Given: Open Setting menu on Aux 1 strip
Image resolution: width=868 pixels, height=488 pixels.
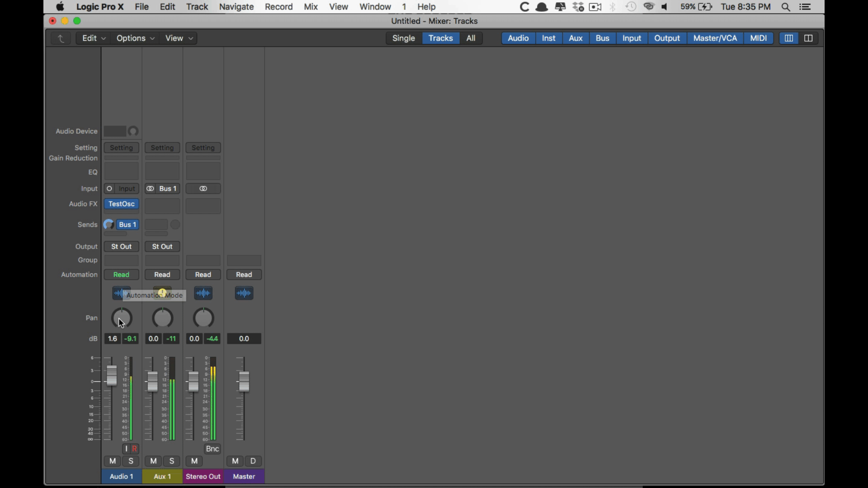Looking at the screenshot, I should (162, 148).
